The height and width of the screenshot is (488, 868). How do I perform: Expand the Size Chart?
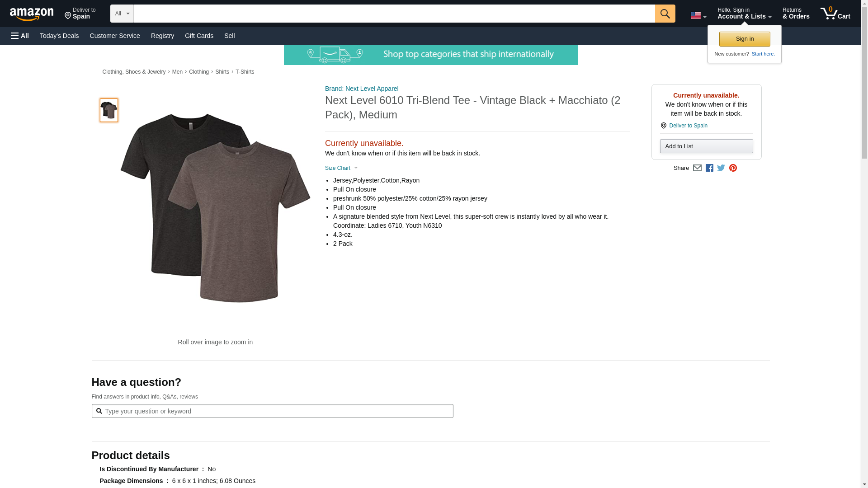pyautogui.click(x=342, y=168)
